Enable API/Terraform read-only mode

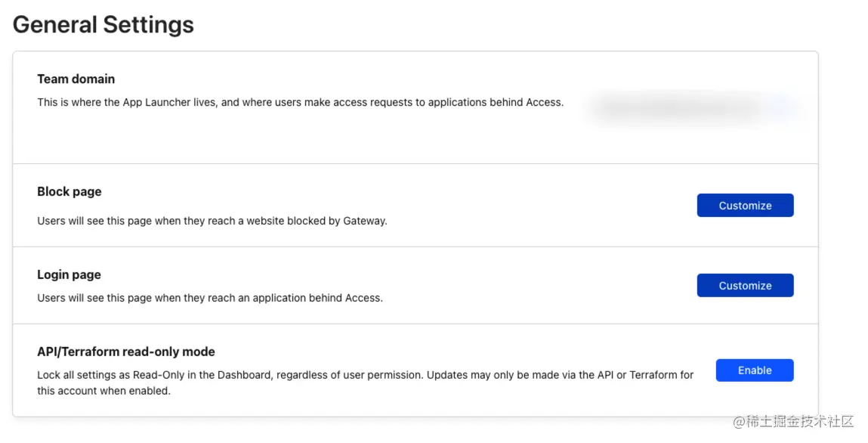[755, 370]
